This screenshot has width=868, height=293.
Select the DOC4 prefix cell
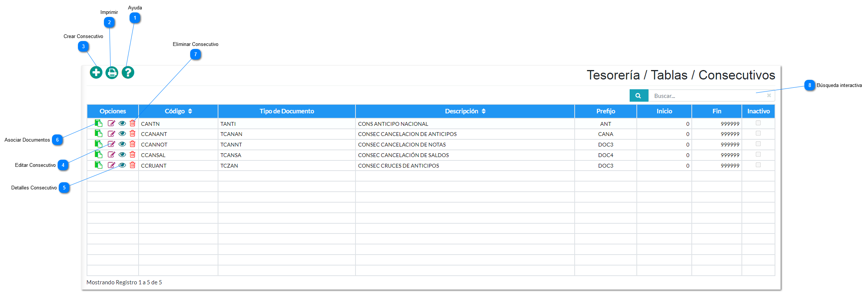(606, 155)
